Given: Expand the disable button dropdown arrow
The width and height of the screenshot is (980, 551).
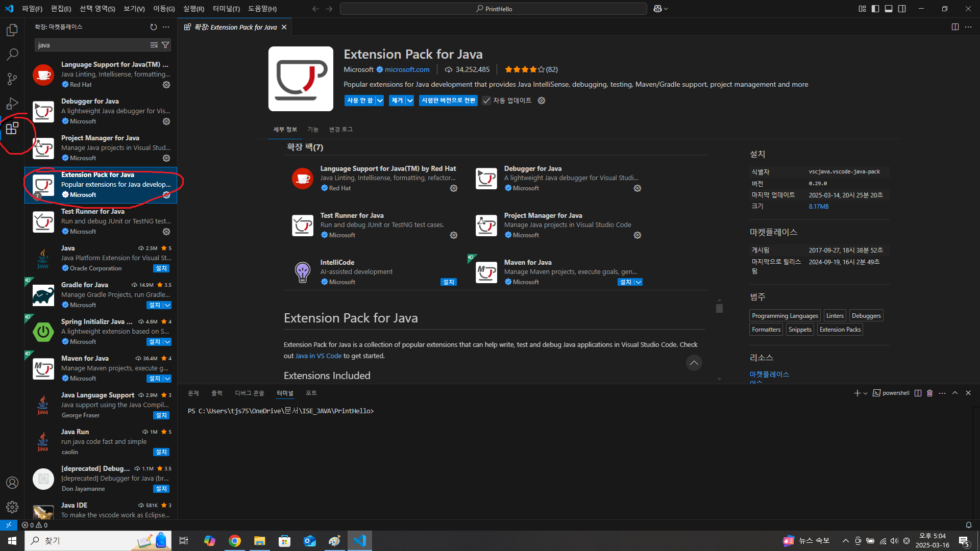Looking at the screenshot, I should point(380,101).
